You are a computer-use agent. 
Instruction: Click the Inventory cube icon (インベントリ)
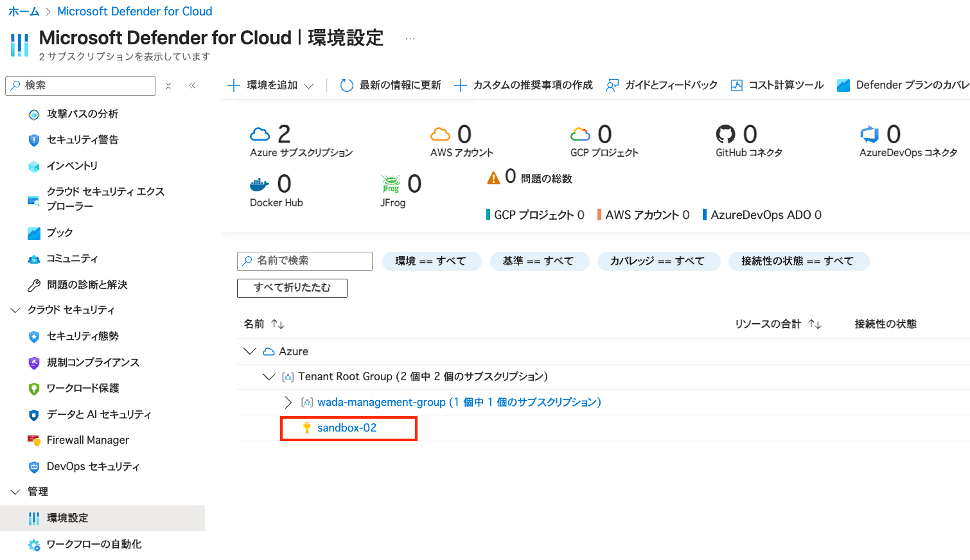[34, 166]
